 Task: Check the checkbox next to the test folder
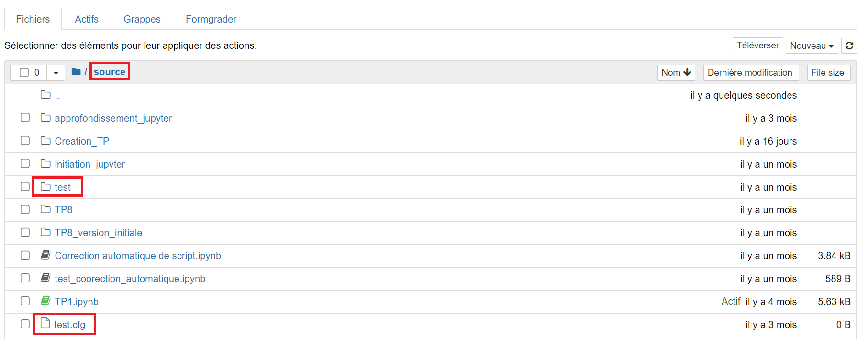tap(25, 186)
